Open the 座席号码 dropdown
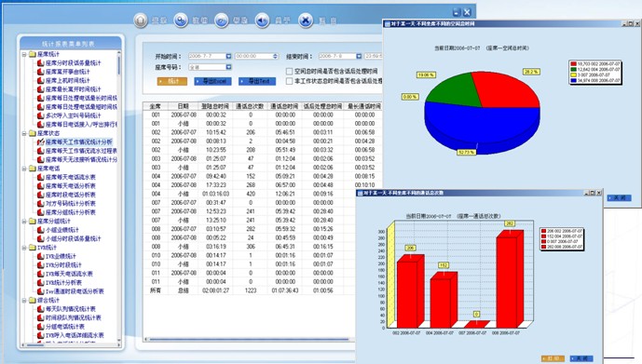Viewport: 642px width, 364px height. [228, 67]
